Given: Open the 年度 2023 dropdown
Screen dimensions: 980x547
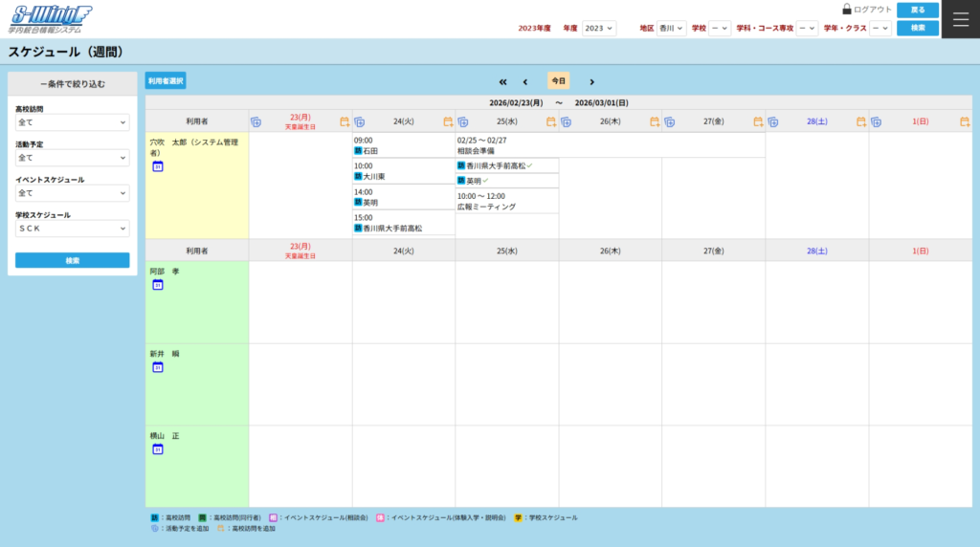Looking at the screenshot, I should click(x=599, y=29).
